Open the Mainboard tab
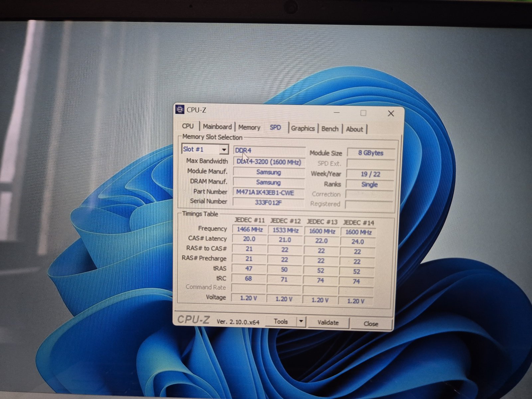532x399 pixels. point(217,127)
